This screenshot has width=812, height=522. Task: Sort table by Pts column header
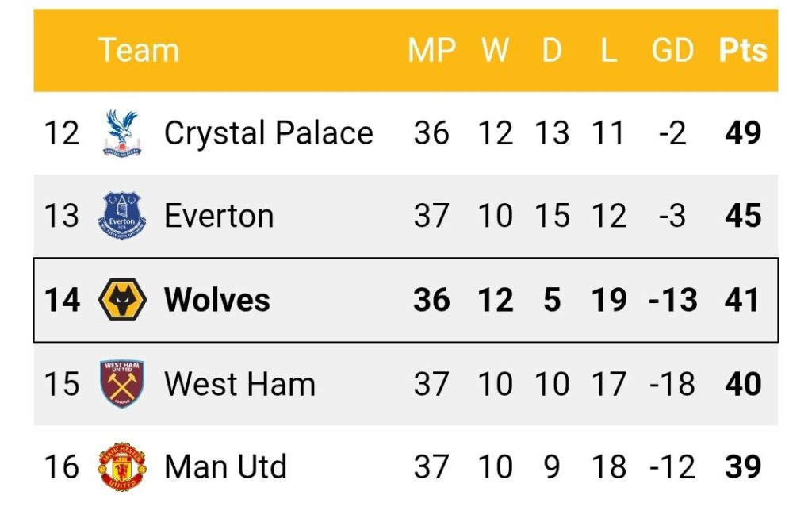(x=743, y=50)
